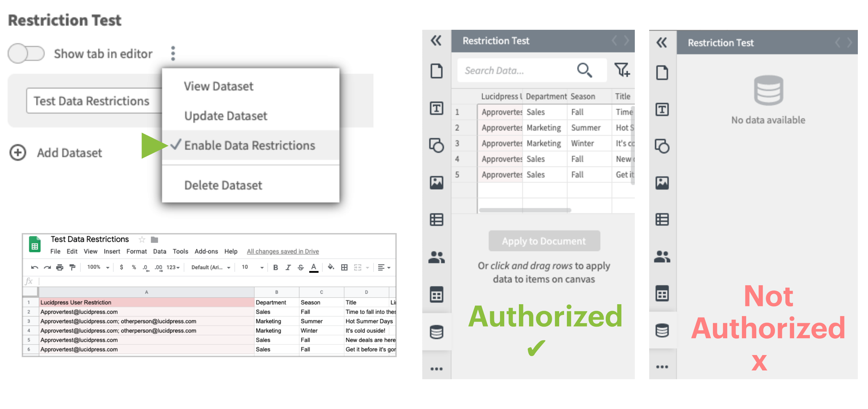The width and height of the screenshot is (868, 409).
Task: Open people icon in the Not Authorized sidebar
Action: pyautogui.click(x=662, y=257)
